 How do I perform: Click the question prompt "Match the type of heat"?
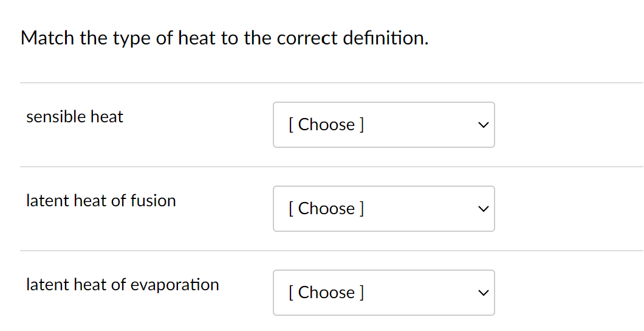coord(224,38)
